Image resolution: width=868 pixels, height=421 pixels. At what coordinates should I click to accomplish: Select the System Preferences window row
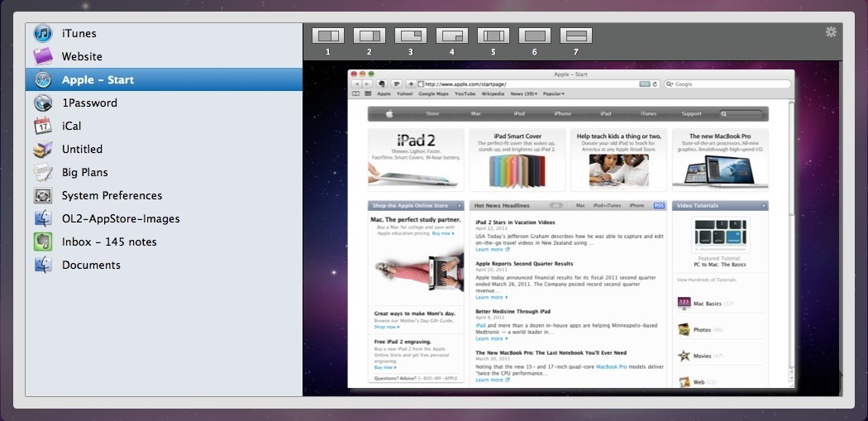point(164,195)
